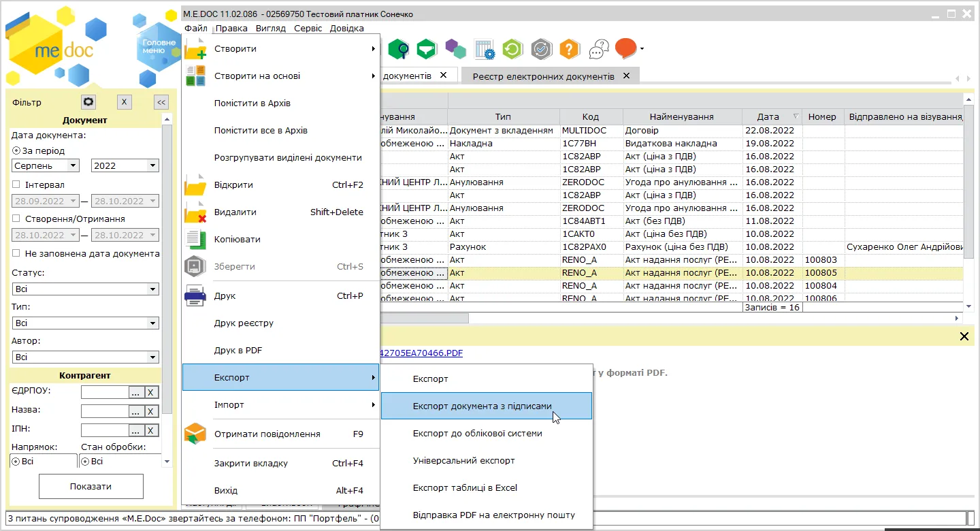Open the Серпень month dropdown
Image resolution: width=980 pixels, height=531 pixels.
(73, 165)
